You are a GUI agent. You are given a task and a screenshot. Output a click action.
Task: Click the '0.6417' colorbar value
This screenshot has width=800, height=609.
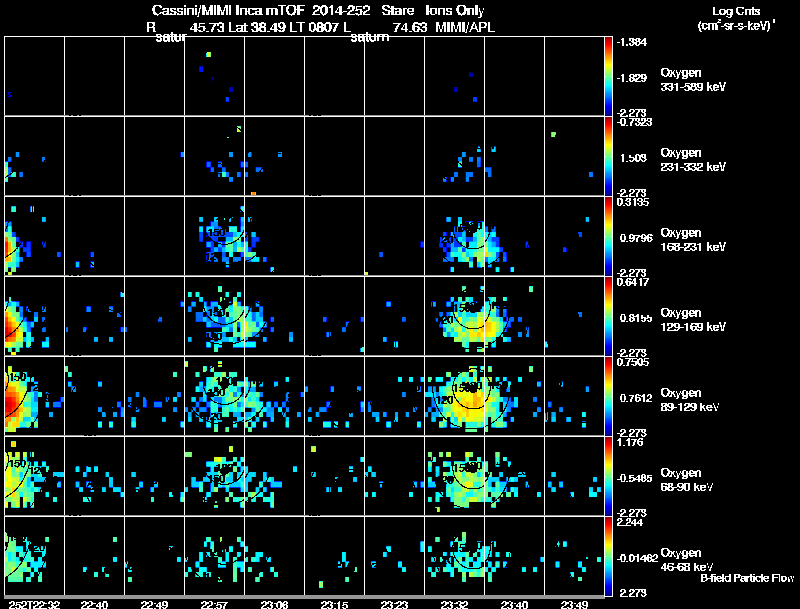pyautogui.click(x=633, y=282)
